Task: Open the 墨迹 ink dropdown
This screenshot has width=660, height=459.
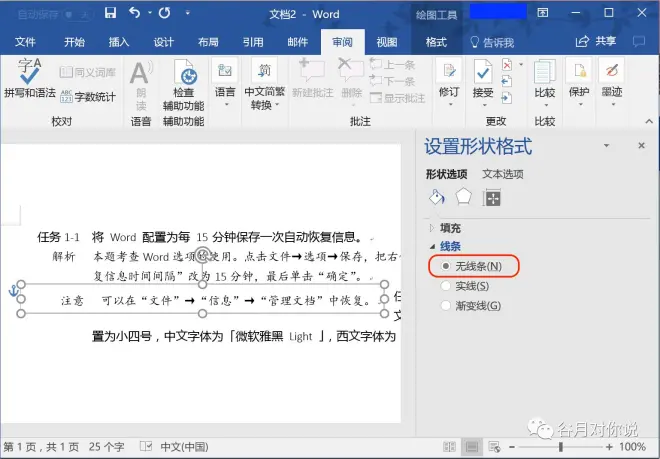Action: click(x=612, y=83)
